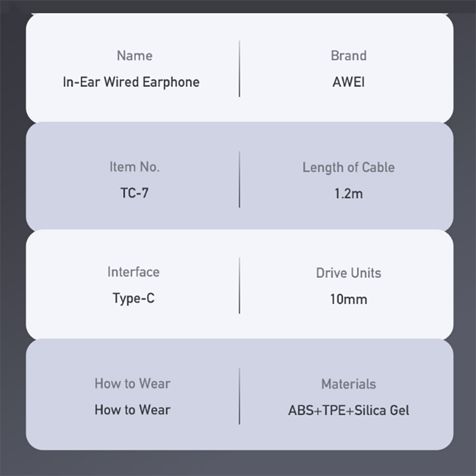Click the 'Brand' heading
This screenshot has height=476, width=476.
(x=349, y=56)
